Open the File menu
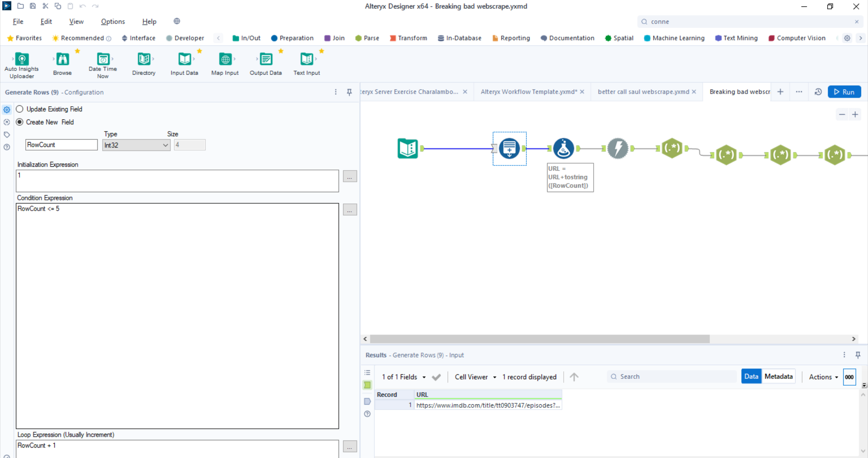 18,22
